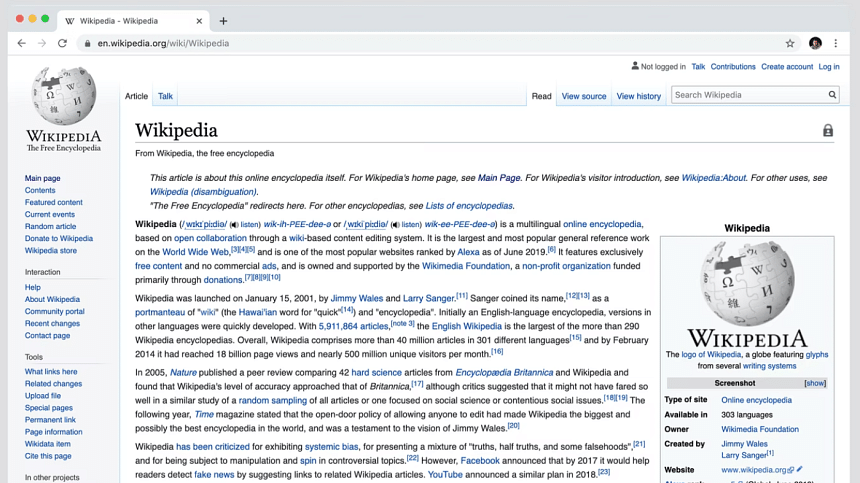The height and width of the screenshot is (483, 860).
Task: Click the Chrome profile avatar icon
Action: pos(815,43)
